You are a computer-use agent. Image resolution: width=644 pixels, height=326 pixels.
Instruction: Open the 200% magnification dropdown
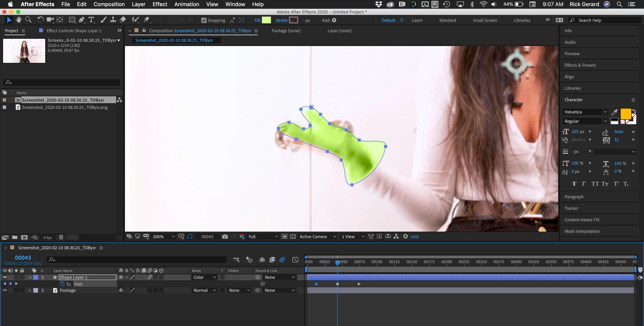coord(164,236)
